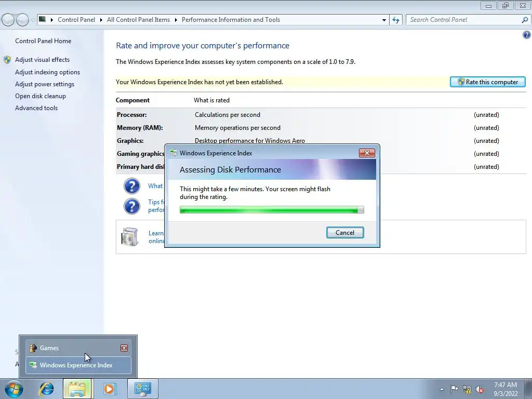Click the shield icon beside Adjust visual effects
Image resolution: width=532 pixels, height=399 pixels.
[x=7, y=60]
